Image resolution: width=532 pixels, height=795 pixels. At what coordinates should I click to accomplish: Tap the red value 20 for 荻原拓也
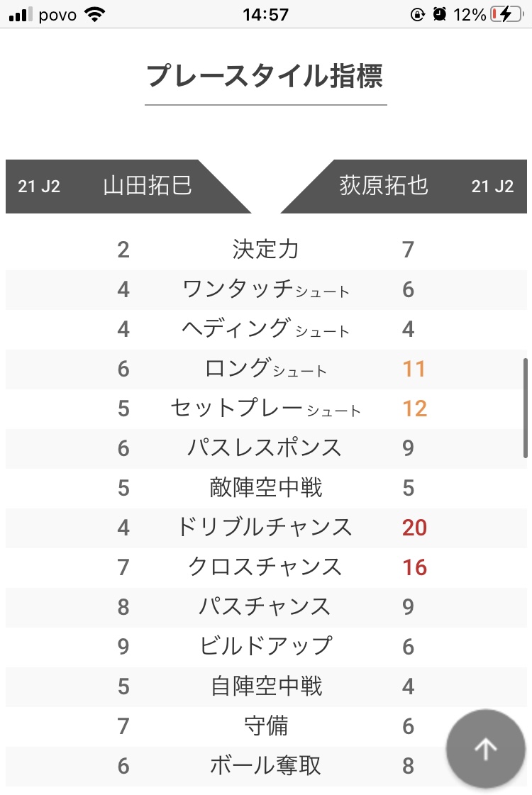(x=415, y=528)
